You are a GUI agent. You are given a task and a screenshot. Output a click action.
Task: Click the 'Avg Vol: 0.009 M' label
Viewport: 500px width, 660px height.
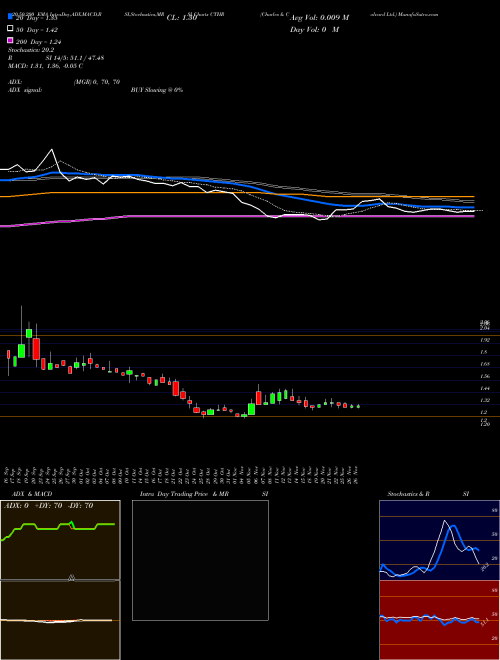click(319, 18)
